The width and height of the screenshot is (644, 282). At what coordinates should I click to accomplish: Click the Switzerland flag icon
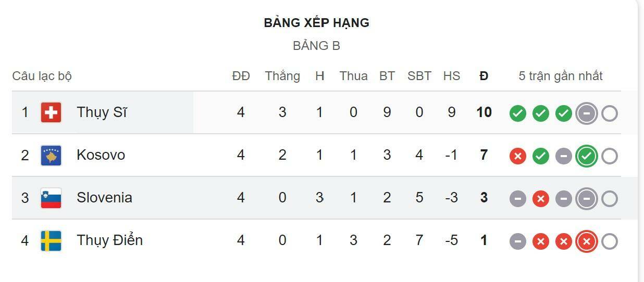51,112
